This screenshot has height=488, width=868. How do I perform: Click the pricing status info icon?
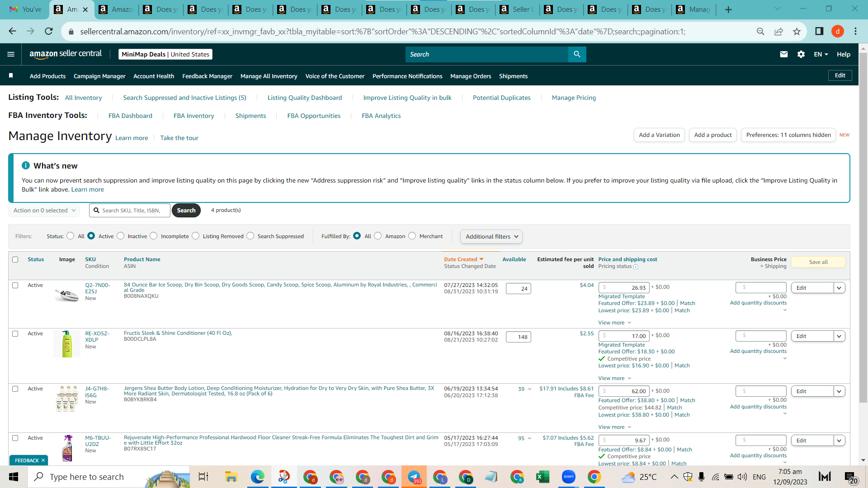(636, 267)
